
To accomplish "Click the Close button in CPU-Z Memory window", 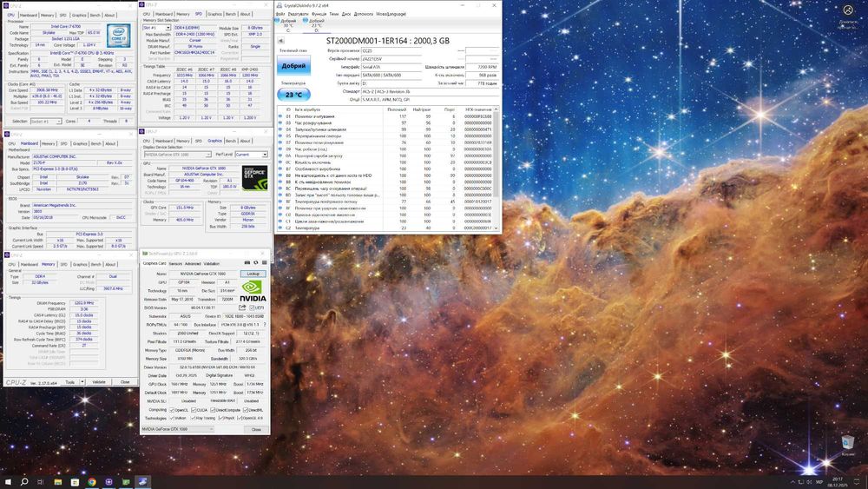I will click(x=124, y=382).
